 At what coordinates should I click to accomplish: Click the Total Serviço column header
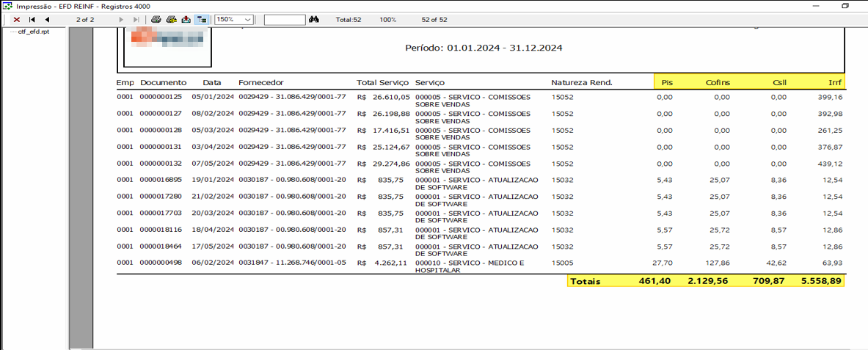point(382,82)
